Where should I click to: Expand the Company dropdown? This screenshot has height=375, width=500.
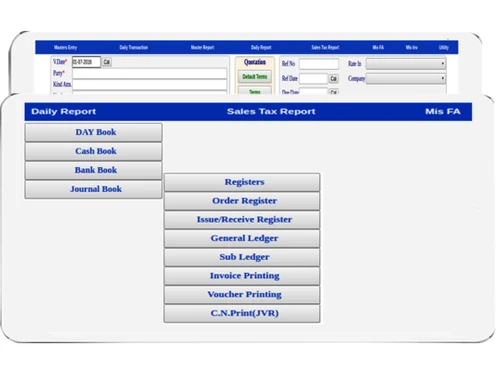pyautogui.click(x=406, y=79)
